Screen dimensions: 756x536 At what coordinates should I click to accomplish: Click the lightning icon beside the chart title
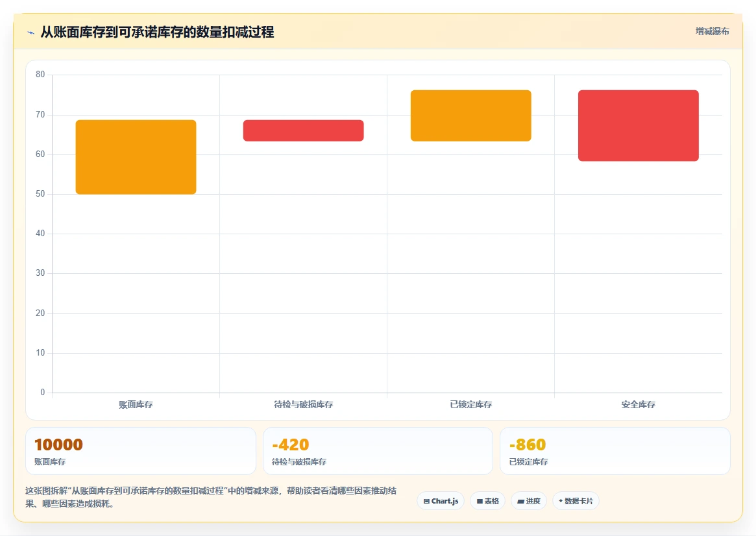(31, 33)
